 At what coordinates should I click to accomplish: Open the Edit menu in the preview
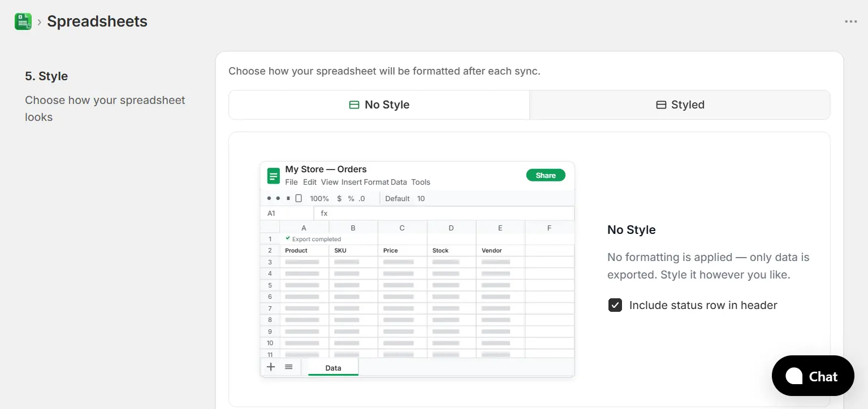310,182
